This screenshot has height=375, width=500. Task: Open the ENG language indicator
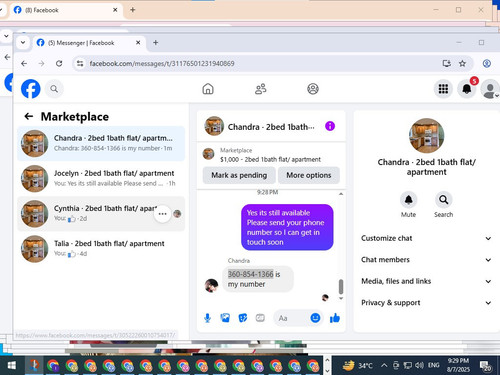(x=434, y=366)
